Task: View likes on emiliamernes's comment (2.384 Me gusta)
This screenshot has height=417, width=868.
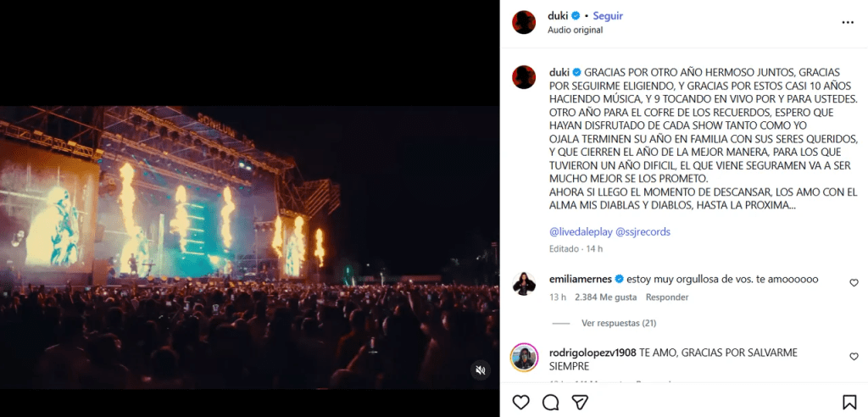Action: click(x=605, y=297)
